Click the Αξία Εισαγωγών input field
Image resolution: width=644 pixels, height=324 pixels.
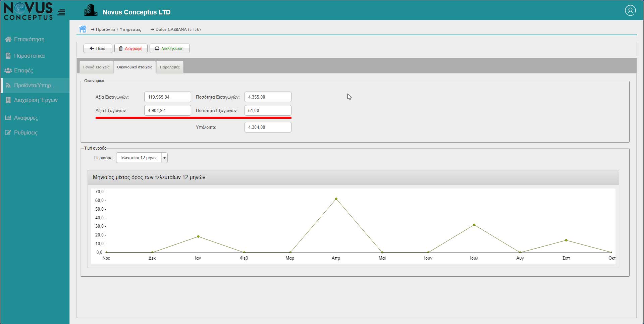click(167, 97)
